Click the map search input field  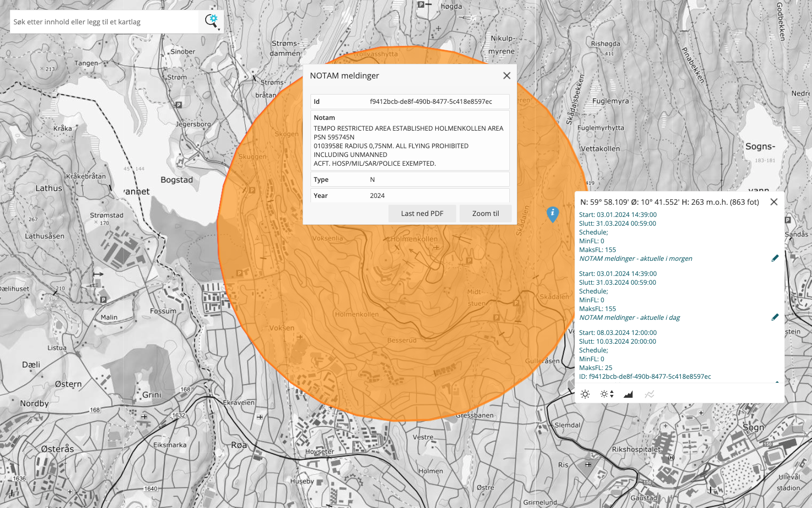coord(104,22)
